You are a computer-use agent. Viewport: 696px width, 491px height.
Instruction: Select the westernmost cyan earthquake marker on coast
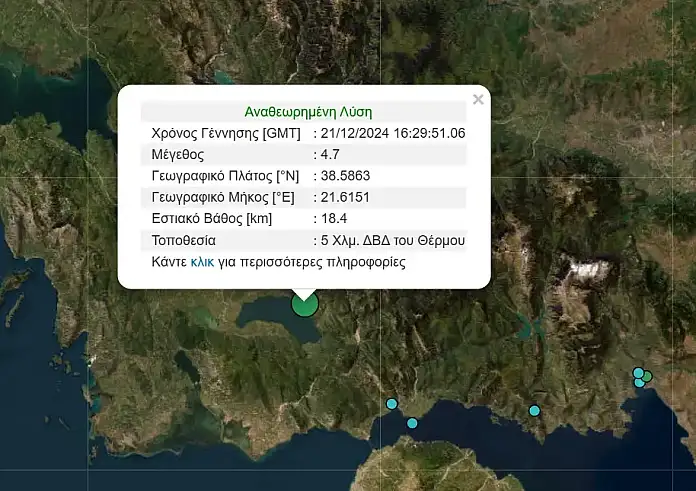coord(392,404)
